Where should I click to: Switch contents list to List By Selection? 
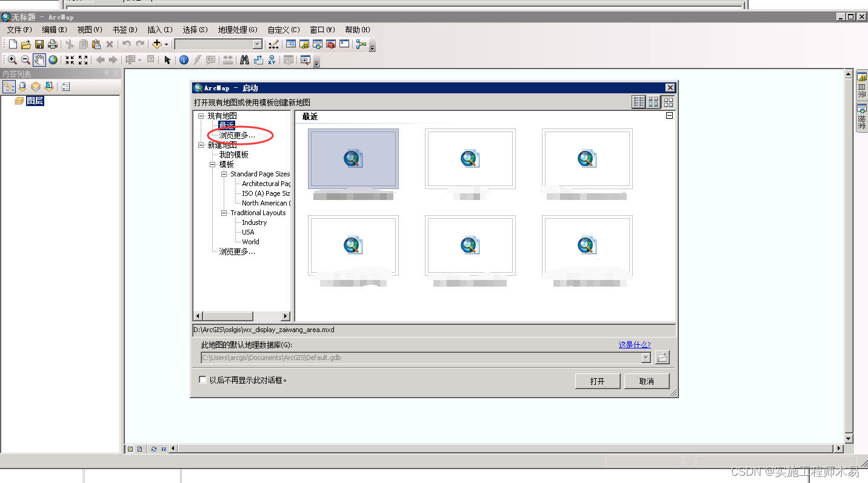pyautogui.click(x=49, y=87)
